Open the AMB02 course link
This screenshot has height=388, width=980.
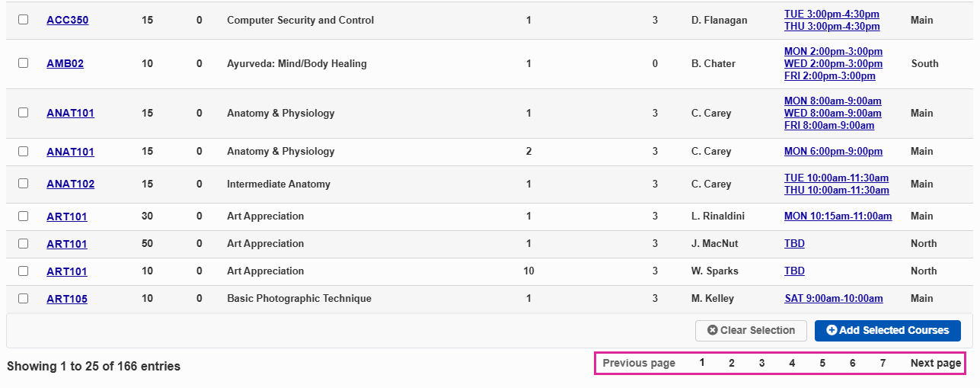coord(65,64)
